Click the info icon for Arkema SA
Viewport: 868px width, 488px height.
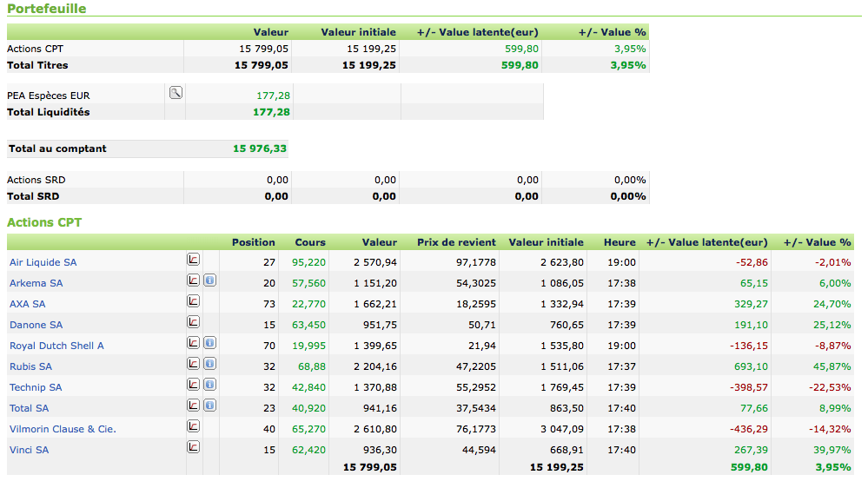click(x=209, y=280)
